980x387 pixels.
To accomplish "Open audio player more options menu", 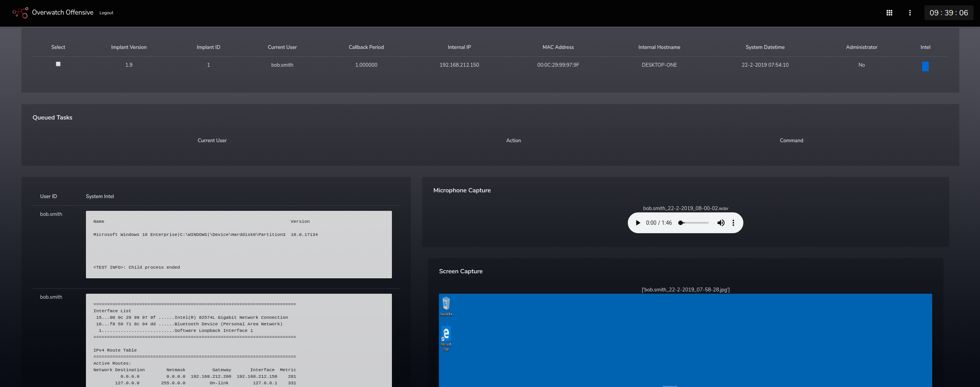I will coord(733,223).
